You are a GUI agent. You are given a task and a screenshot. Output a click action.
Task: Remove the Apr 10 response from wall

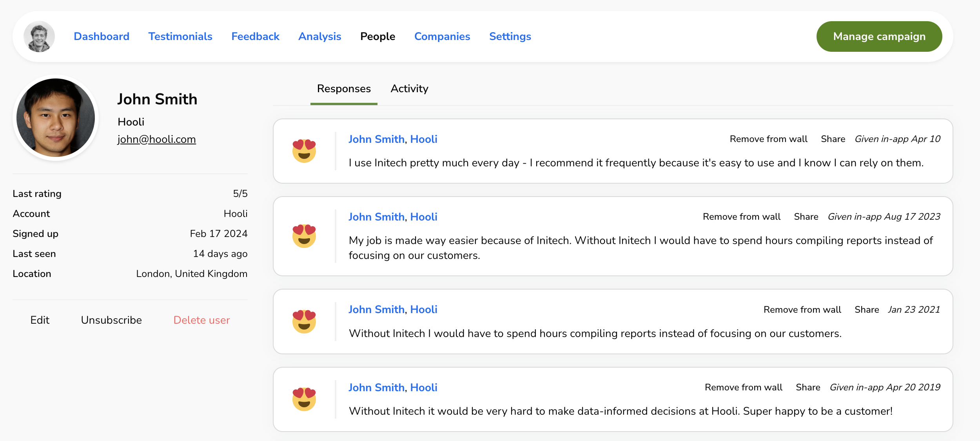click(768, 139)
